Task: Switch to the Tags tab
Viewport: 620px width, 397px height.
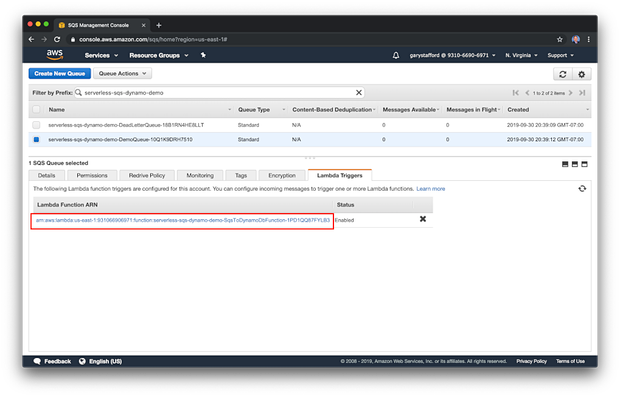Action: [x=241, y=176]
